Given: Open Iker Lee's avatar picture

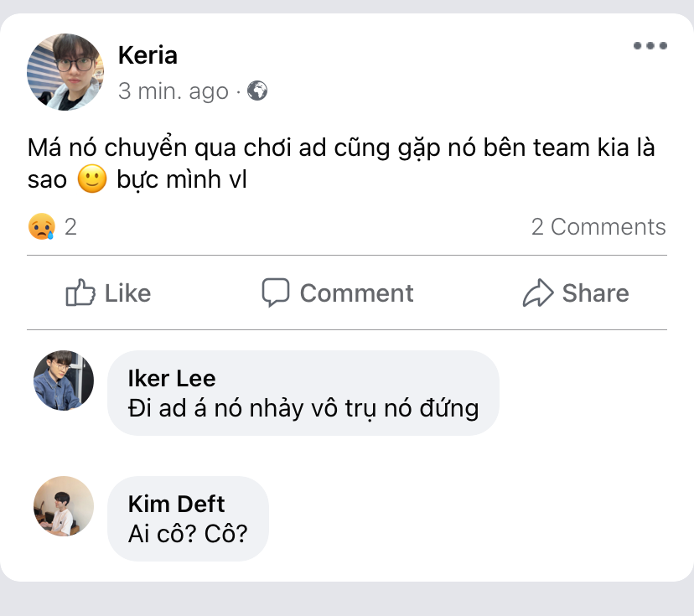Looking at the screenshot, I should pyautogui.click(x=64, y=380).
